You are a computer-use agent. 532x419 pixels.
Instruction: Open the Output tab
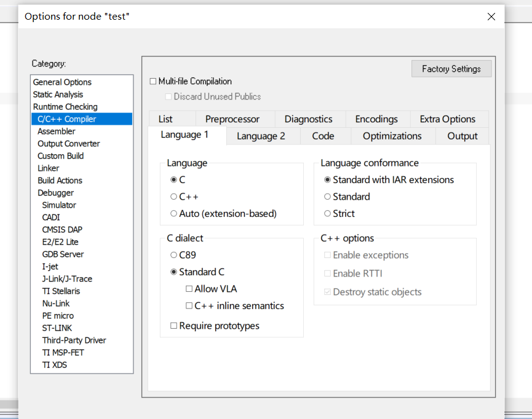pyautogui.click(x=463, y=136)
